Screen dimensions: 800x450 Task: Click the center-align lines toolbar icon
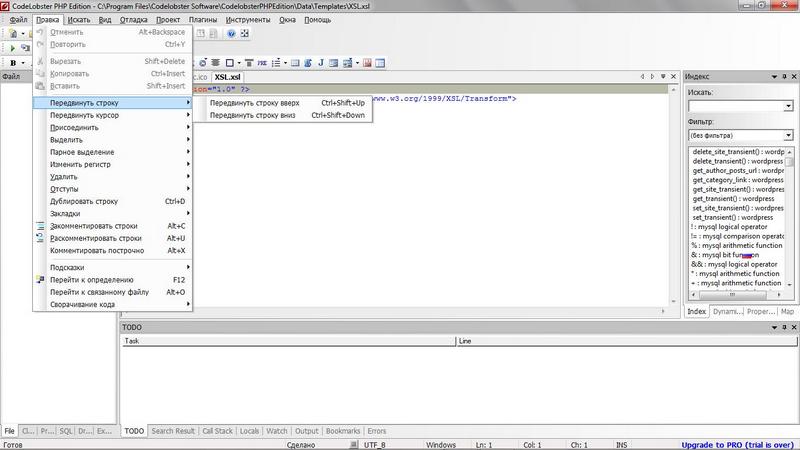point(215,63)
